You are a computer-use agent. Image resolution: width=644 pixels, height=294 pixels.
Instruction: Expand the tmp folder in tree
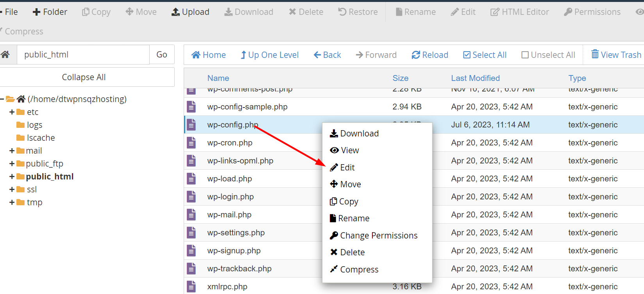point(12,203)
